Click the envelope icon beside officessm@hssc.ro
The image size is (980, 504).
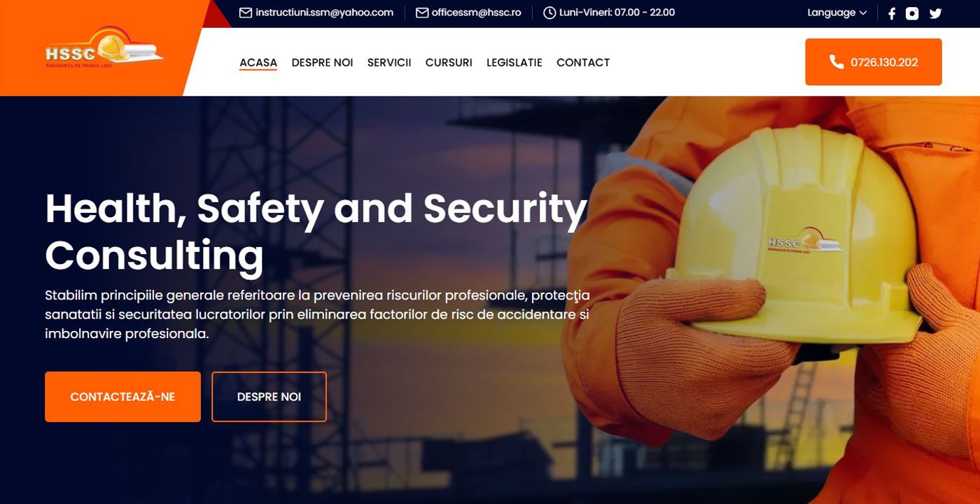422,13
